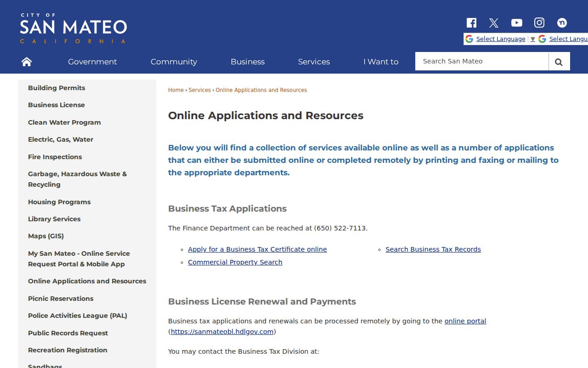This screenshot has width=588, height=368.
Task: Open Library Services link
Action: point(54,219)
